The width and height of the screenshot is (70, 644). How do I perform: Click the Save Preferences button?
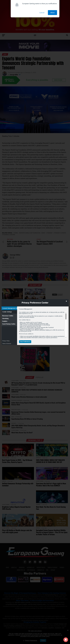click(25, 341)
